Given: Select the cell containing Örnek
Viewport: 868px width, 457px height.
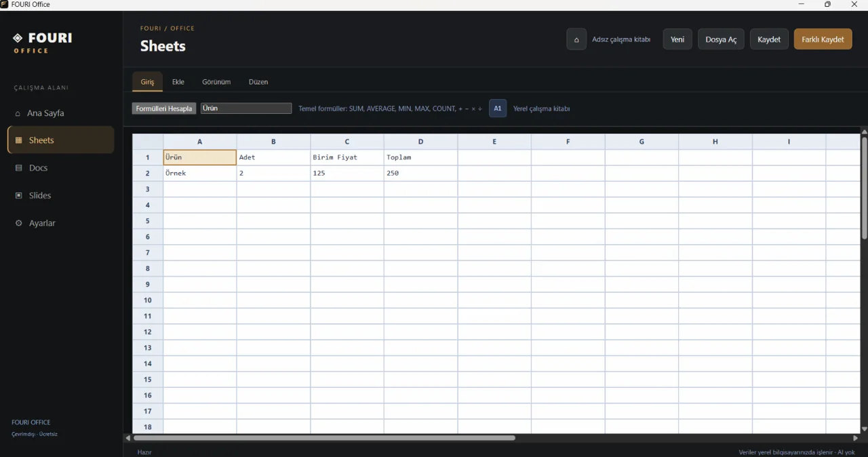Looking at the screenshot, I should [x=200, y=174].
